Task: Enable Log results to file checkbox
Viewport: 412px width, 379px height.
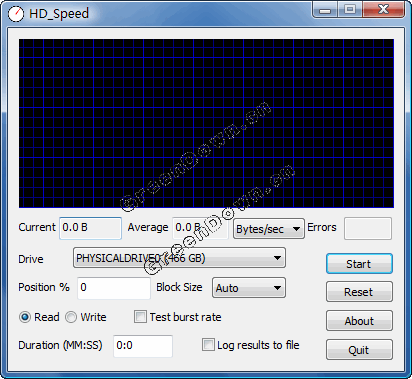Action: click(x=208, y=345)
